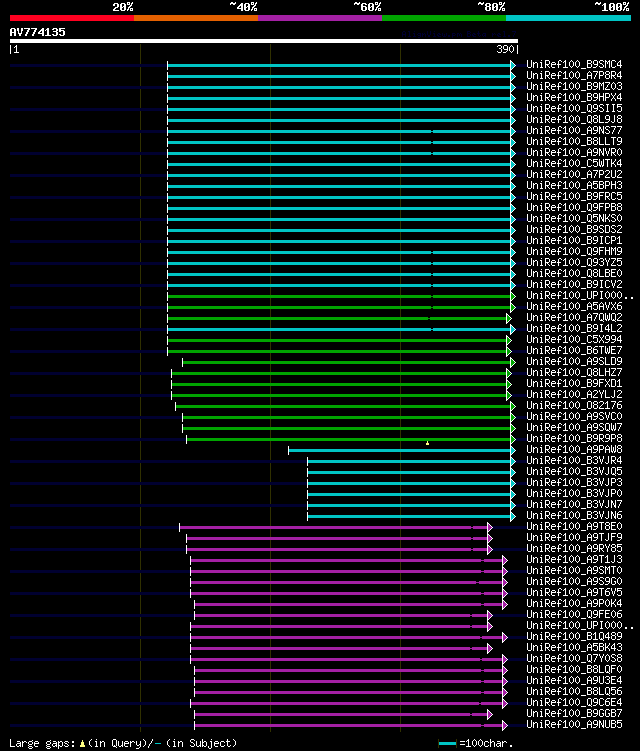
Task: Click the UniRef100_A5AVX6 label
Action: coord(574,307)
